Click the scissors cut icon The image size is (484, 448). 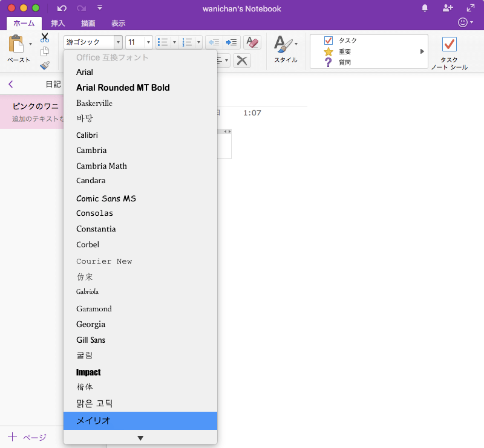45,38
